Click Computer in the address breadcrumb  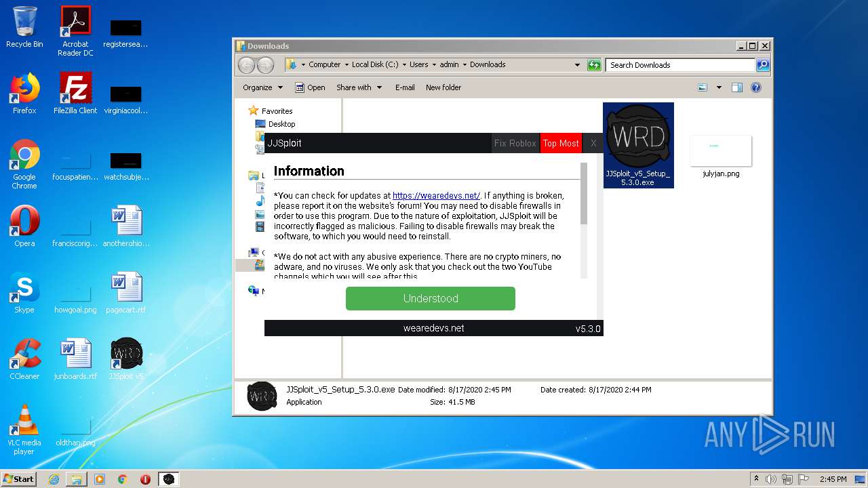[324, 65]
